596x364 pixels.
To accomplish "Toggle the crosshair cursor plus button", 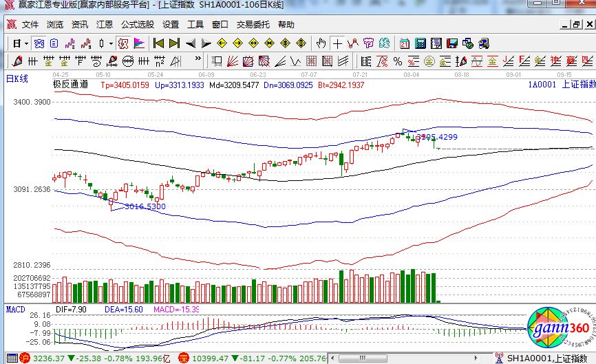I will point(337,43).
